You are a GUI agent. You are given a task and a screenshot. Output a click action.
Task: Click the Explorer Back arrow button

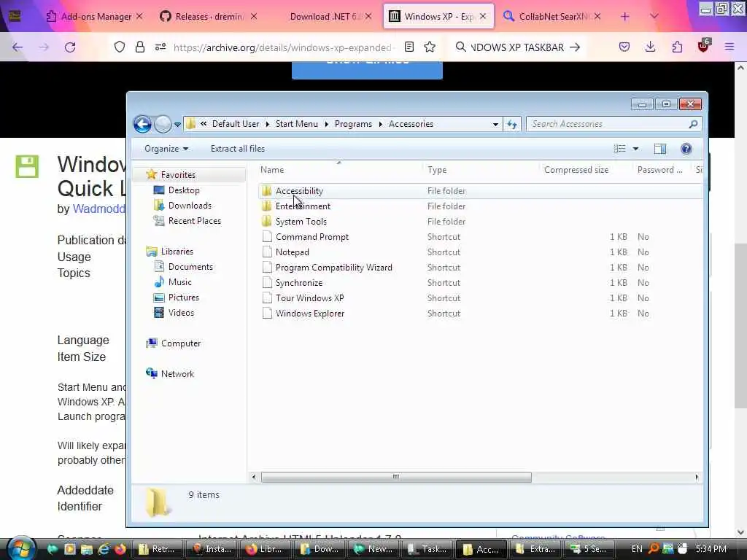(142, 124)
